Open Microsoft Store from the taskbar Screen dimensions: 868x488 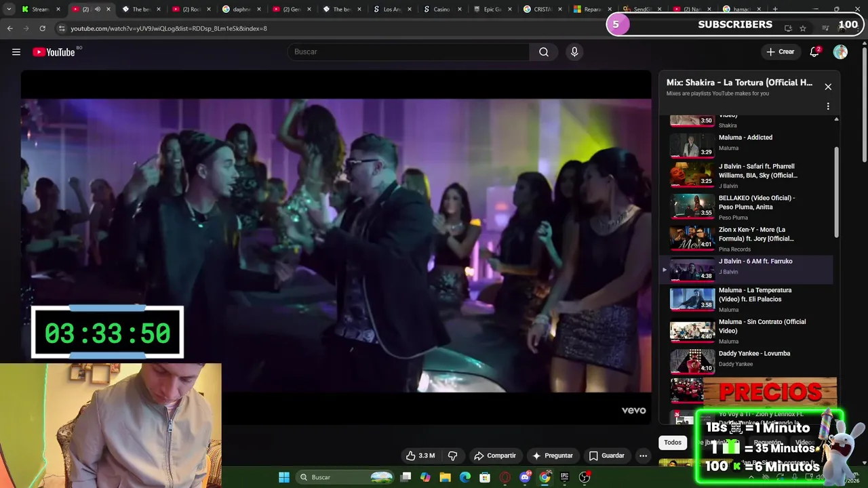[x=485, y=477]
